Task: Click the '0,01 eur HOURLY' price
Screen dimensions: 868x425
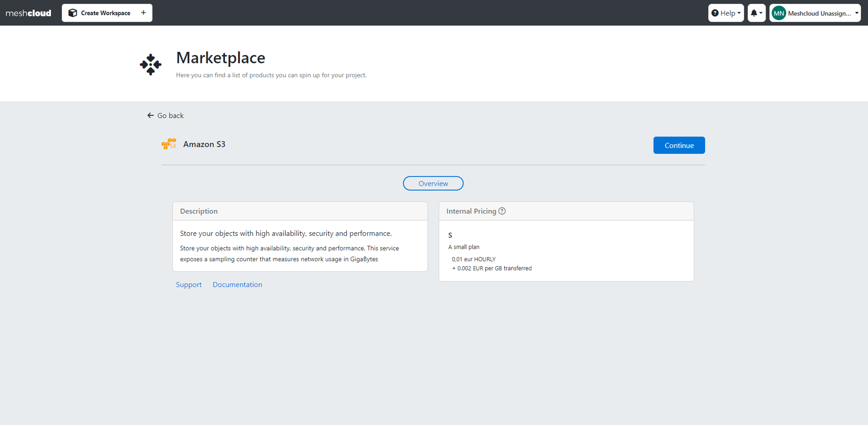Action: tap(473, 259)
